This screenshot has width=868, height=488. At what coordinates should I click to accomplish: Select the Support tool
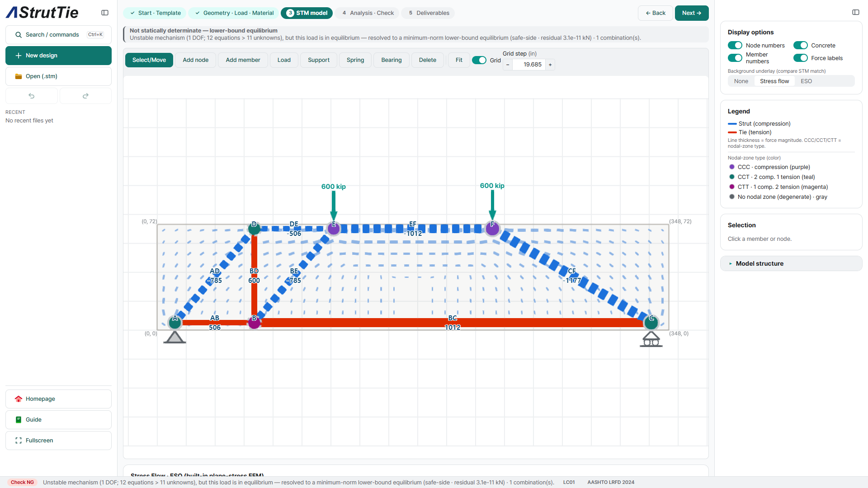coord(319,60)
